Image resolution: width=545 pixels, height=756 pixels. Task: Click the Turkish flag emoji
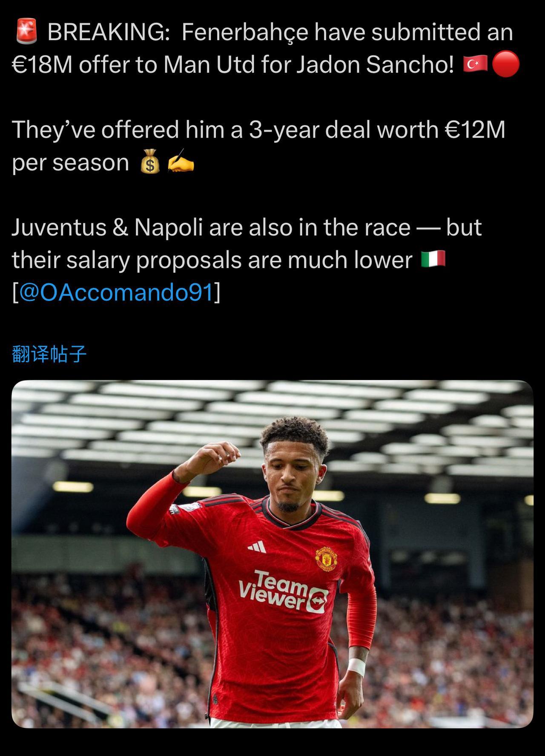(x=476, y=64)
